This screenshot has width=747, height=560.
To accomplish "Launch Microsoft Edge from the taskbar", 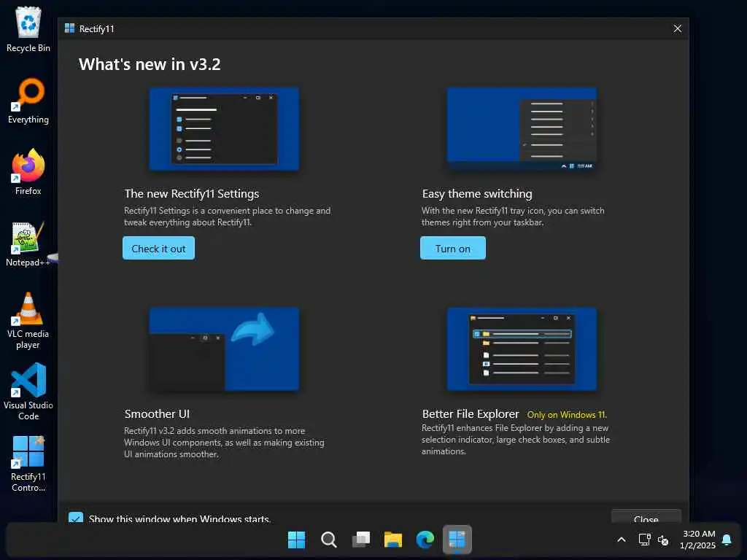I will tap(425, 540).
